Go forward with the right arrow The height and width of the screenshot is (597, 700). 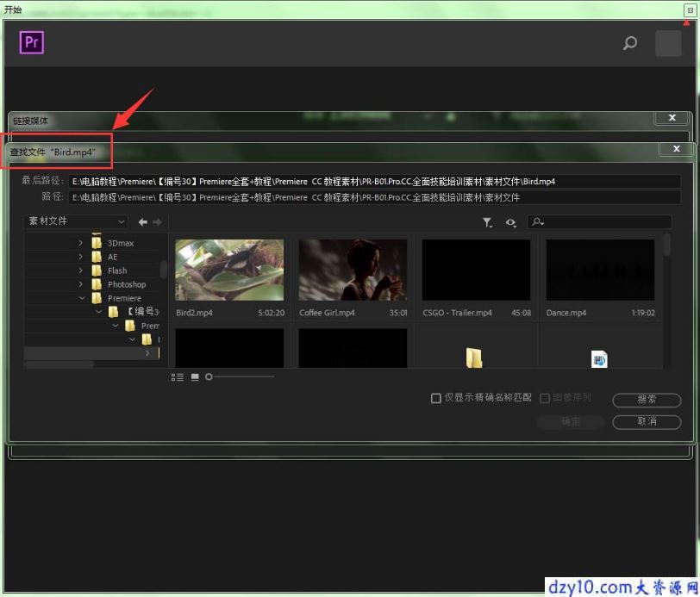click(x=157, y=221)
